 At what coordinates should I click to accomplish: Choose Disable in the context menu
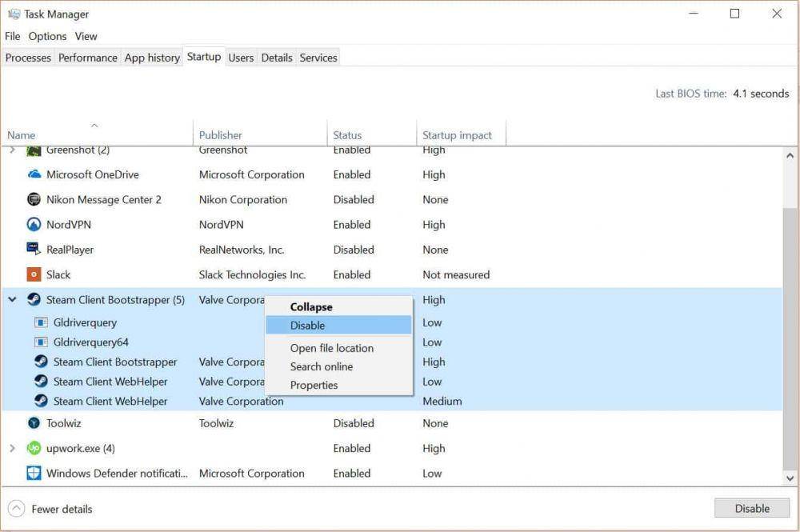point(338,325)
